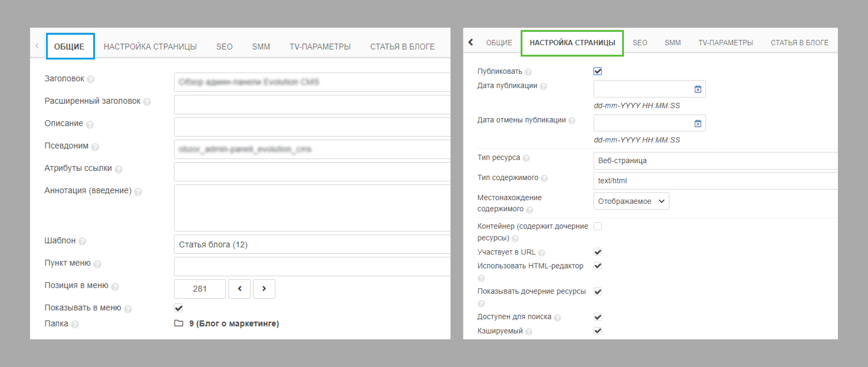Increase menu position with right arrow button
Viewport: 868px width, 367px height.
(x=264, y=289)
